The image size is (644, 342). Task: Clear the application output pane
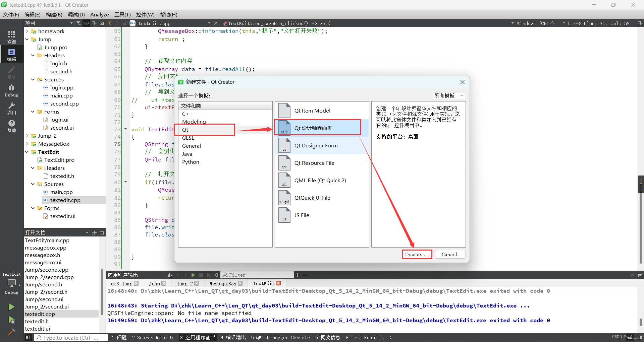[170, 275]
